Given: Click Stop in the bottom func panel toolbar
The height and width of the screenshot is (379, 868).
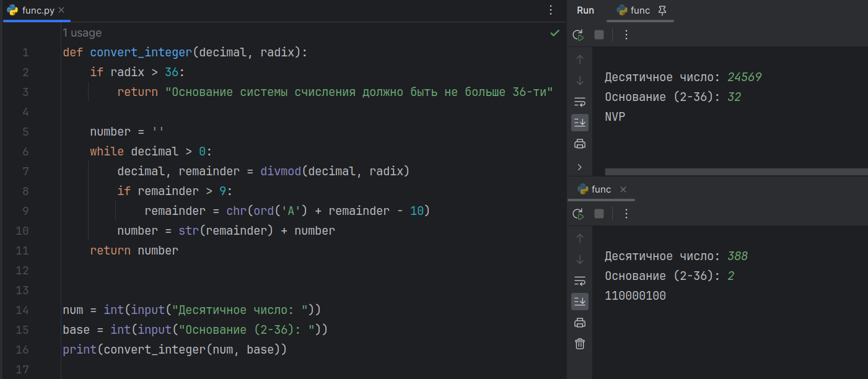Looking at the screenshot, I should (x=599, y=214).
